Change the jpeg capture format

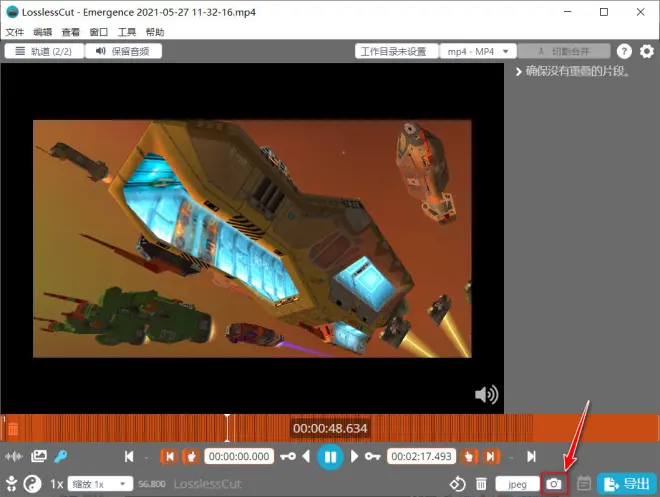coord(517,484)
